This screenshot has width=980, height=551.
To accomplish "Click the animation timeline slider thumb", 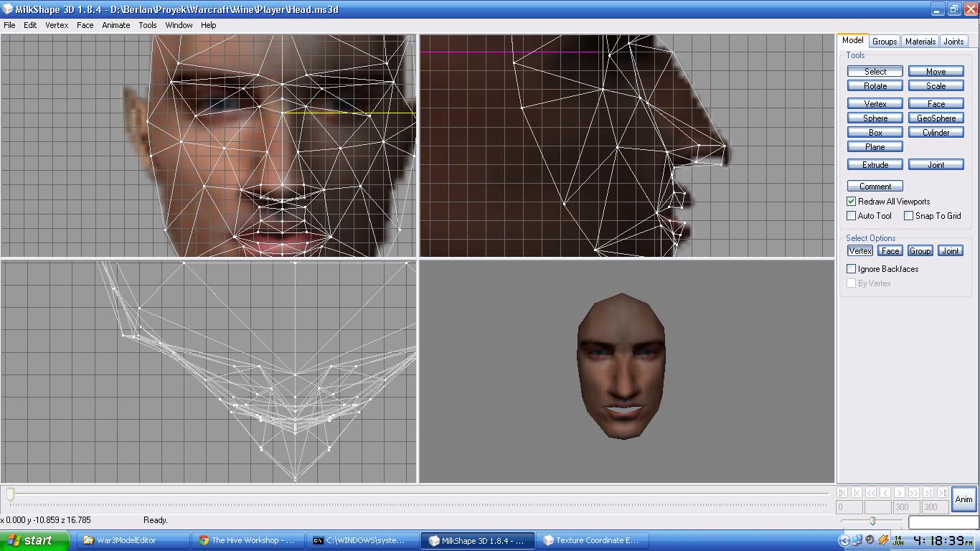I will point(10,494).
